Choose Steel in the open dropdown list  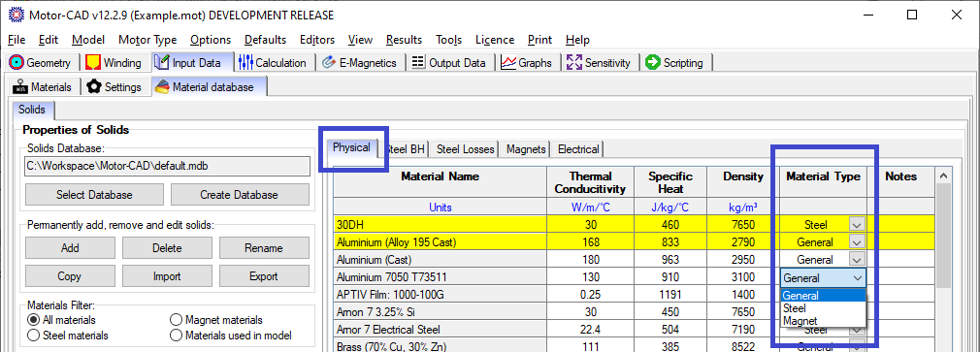[x=823, y=308]
